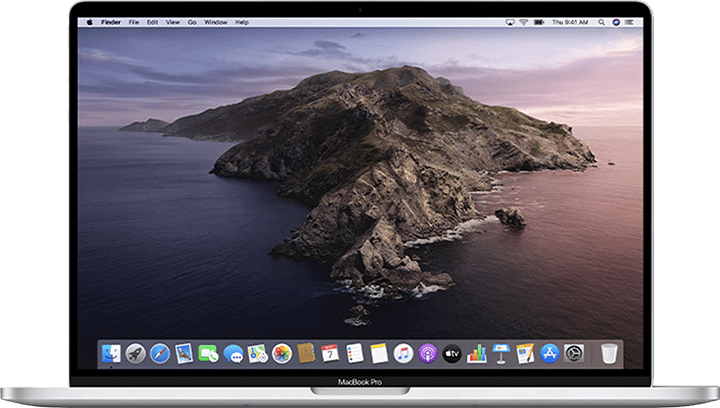Image resolution: width=720 pixels, height=408 pixels.
Task: Open the Finder menu
Action: tap(111, 22)
